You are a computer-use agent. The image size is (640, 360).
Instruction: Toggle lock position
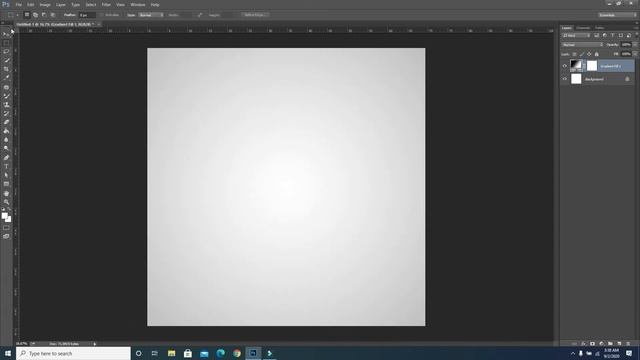[x=589, y=54]
